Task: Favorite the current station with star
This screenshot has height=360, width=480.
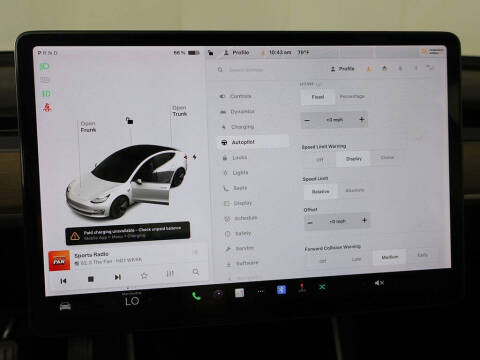Action: (x=144, y=276)
